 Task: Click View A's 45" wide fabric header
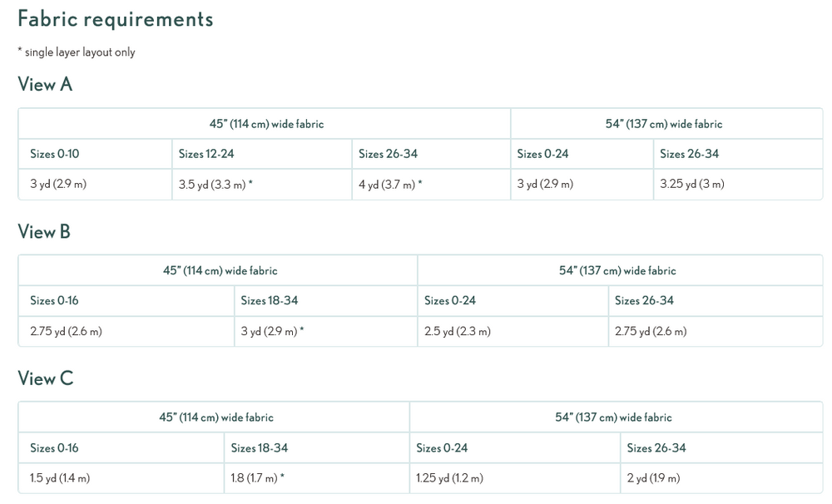pyautogui.click(x=266, y=124)
